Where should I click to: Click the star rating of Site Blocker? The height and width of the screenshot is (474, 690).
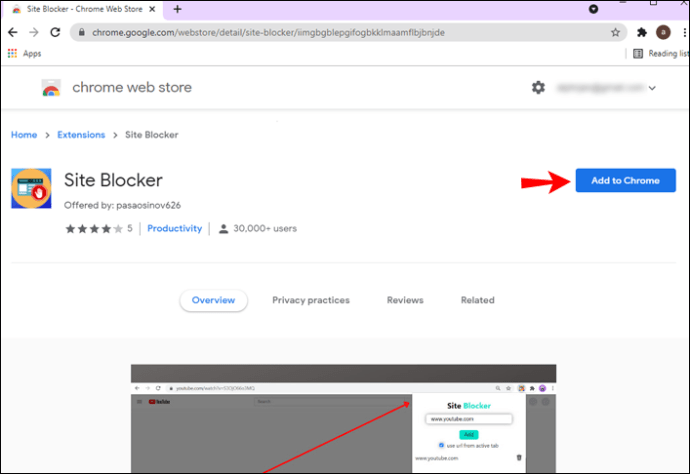point(94,228)
